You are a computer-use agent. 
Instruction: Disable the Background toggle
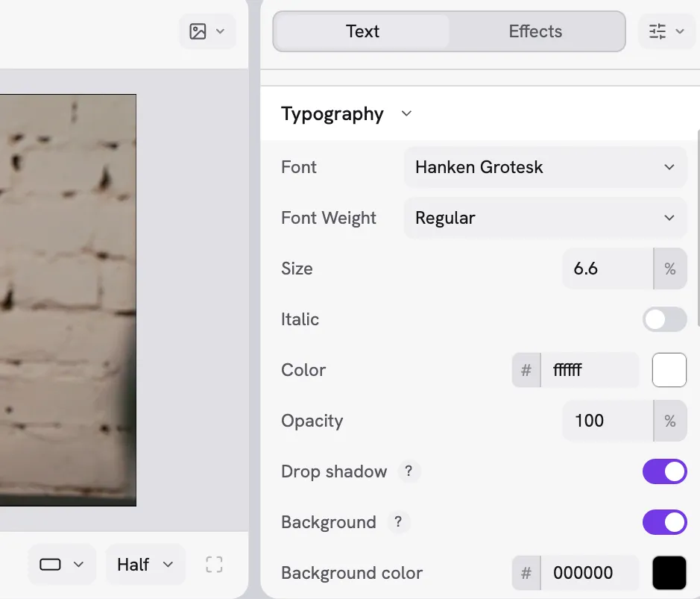tap(664, 522)
